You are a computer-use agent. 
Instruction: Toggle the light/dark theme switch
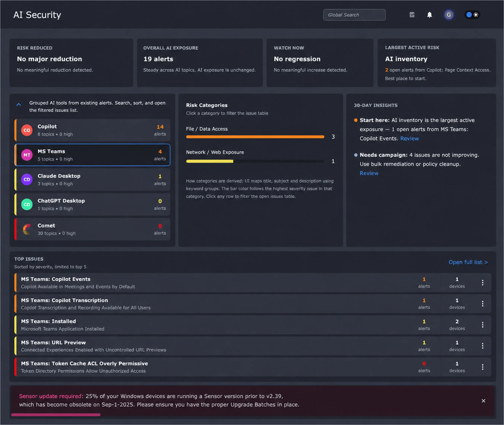(x=472, y=15)
